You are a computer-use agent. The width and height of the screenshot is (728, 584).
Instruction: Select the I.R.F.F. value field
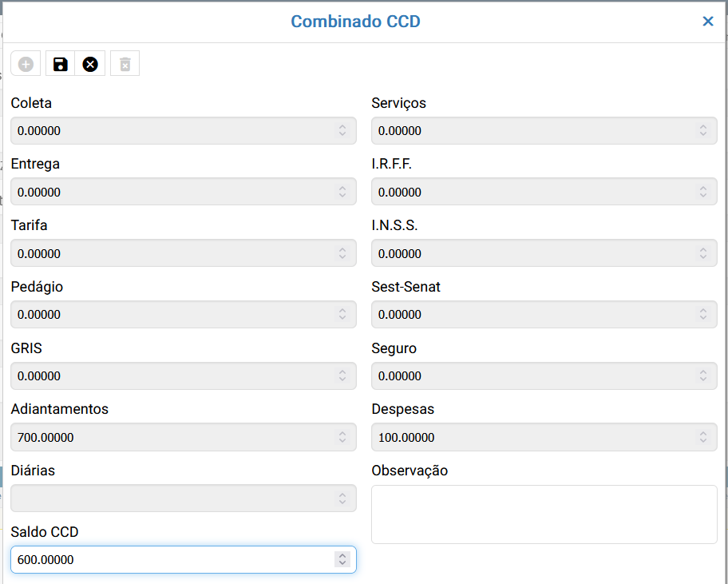click(x=532, y=192)
